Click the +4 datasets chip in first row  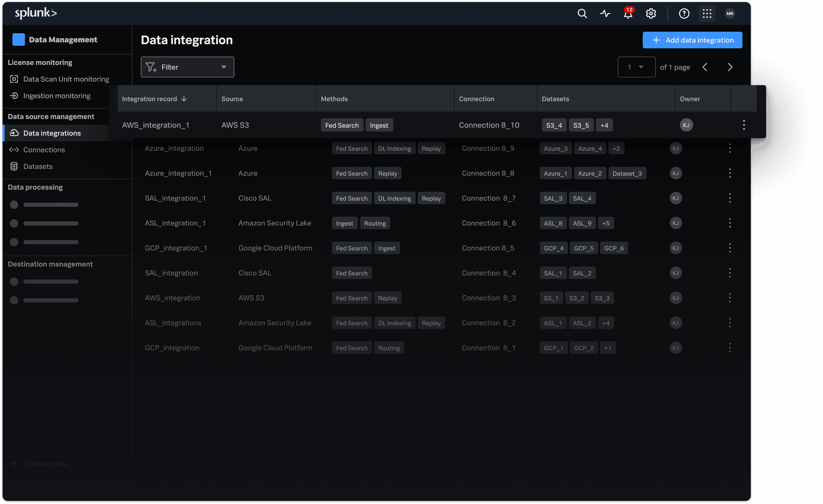coord(604,125)
